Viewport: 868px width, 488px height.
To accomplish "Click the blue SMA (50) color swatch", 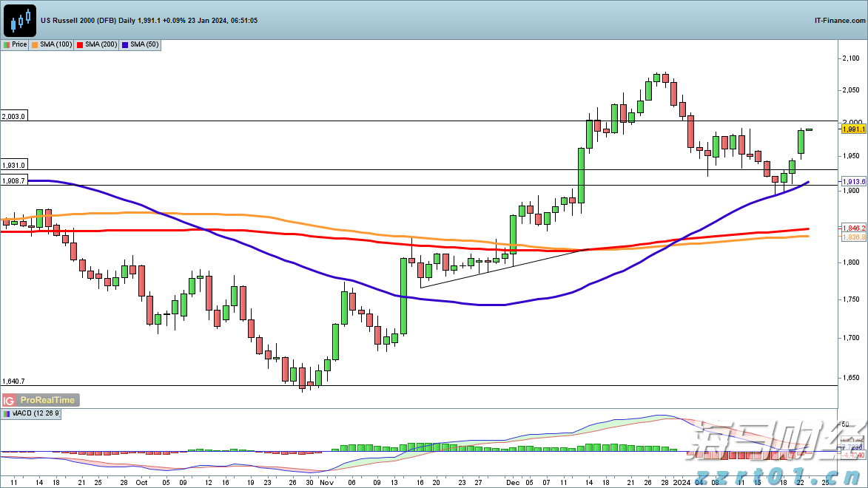I will (124, 45).
